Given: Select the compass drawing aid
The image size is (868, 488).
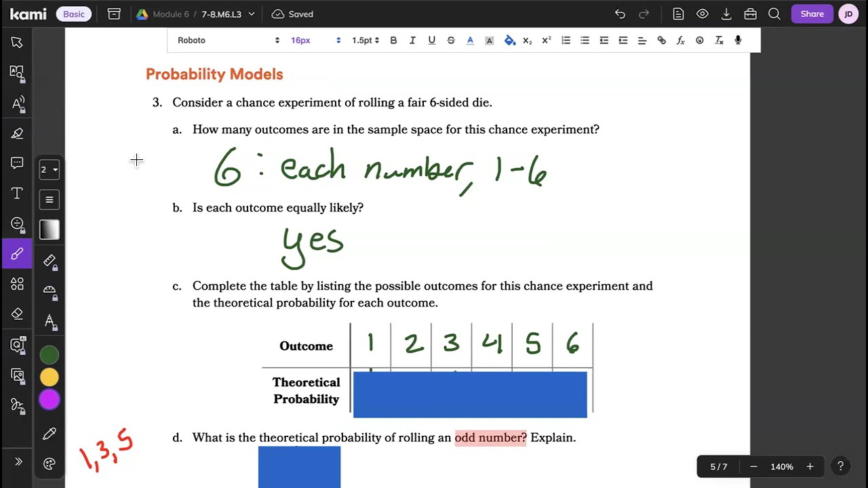Looking at the screenshot, I should (x=49, y=321).
